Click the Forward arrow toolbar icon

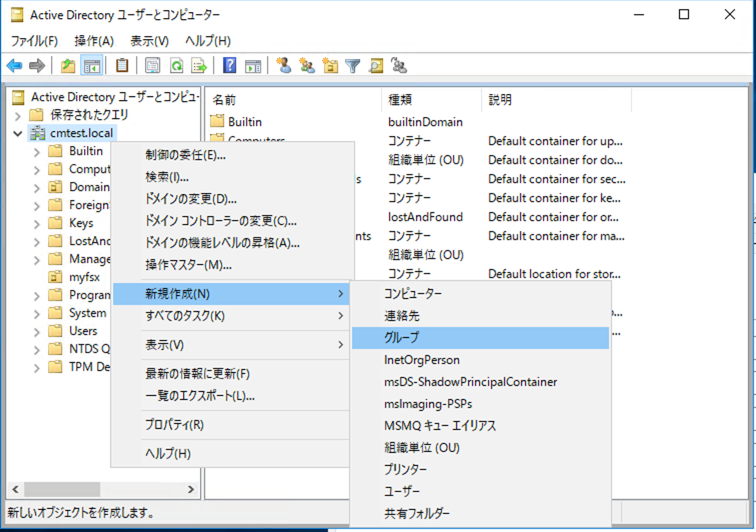tap(37, 65)
